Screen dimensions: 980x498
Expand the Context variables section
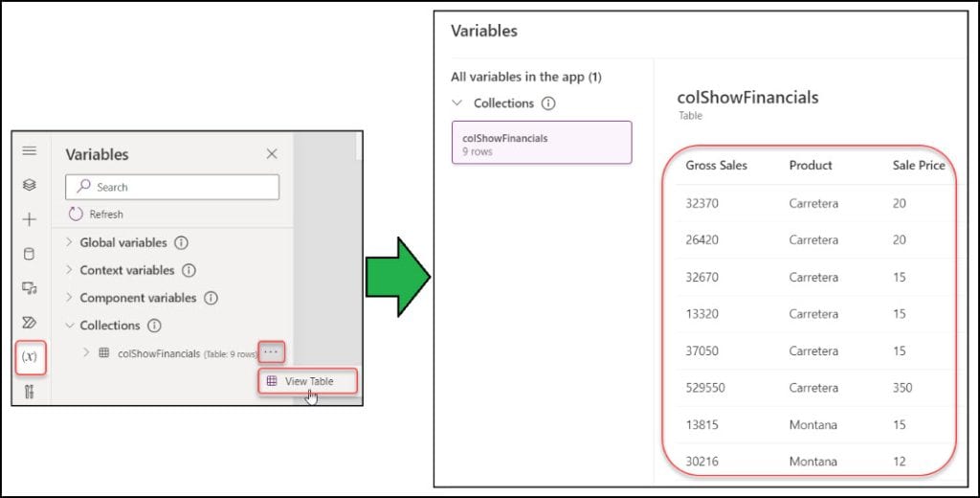(x=69, y=270)
